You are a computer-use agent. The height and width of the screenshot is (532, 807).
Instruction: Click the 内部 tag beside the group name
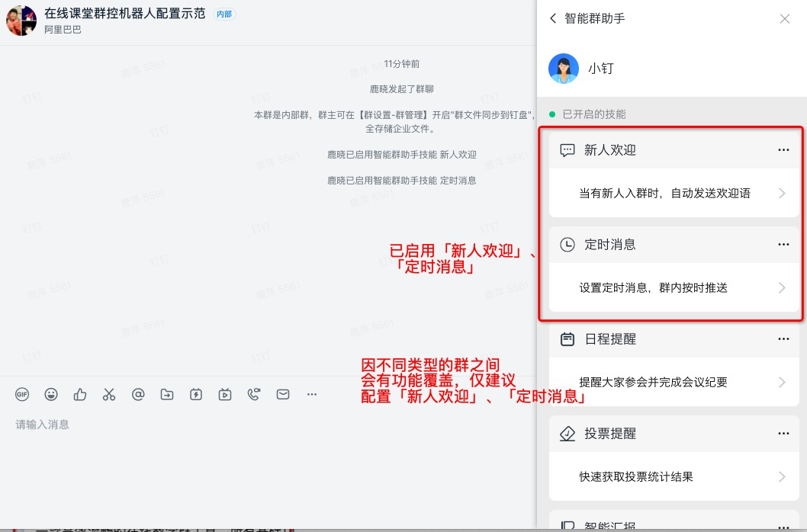pyautogui.click(x=224, y=14)
